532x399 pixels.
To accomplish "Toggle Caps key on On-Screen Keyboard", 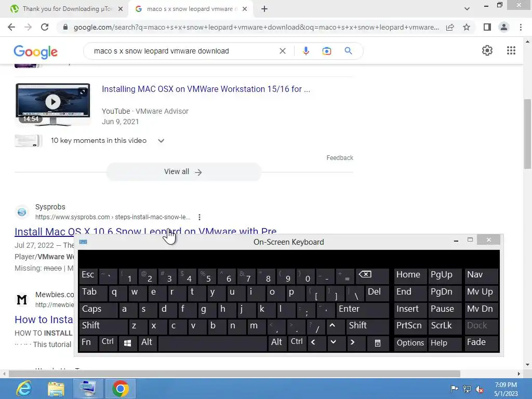I will point(98,310).
